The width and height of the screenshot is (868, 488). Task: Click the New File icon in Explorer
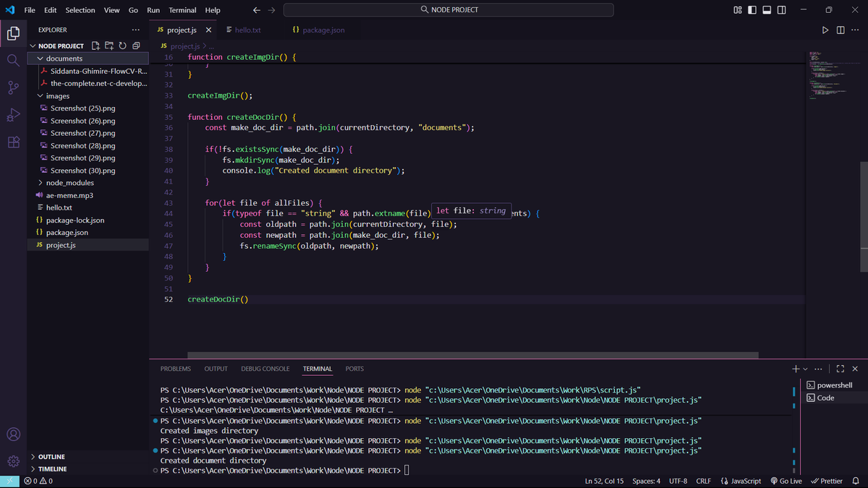click(x=97, y=46)
